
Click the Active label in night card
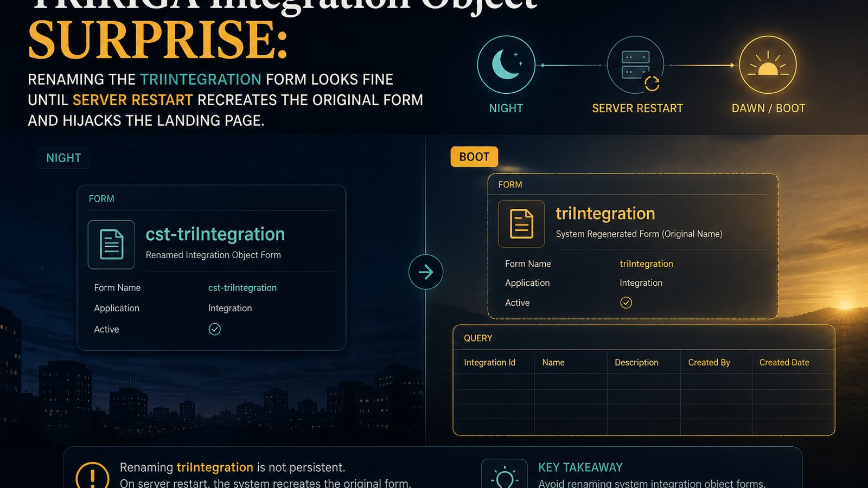(106, 329)
